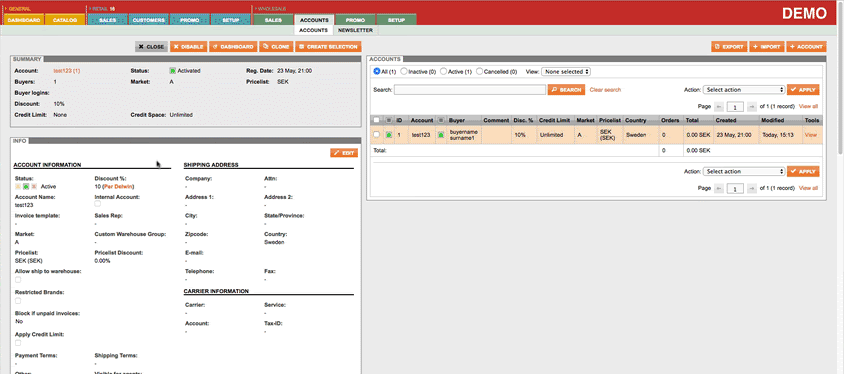
Task: Go to previous page using the arrow above the table
Action: pyautogui.click(x=719, y=107)
